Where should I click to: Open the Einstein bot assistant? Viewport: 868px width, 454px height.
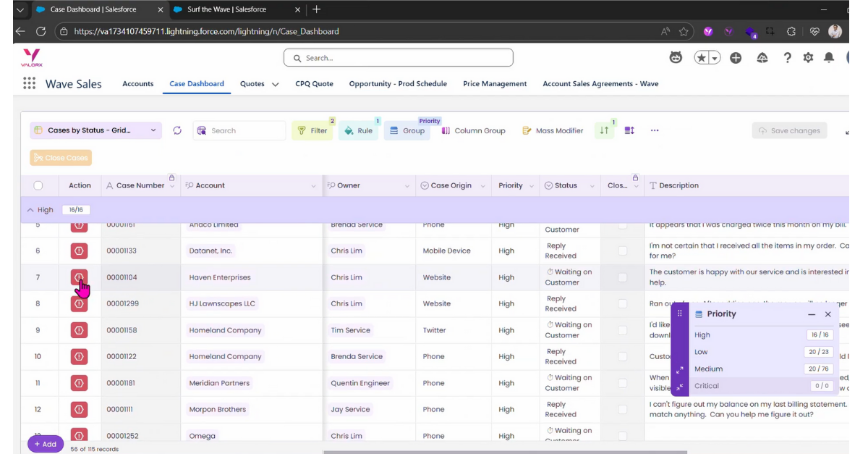coord(676,56)
